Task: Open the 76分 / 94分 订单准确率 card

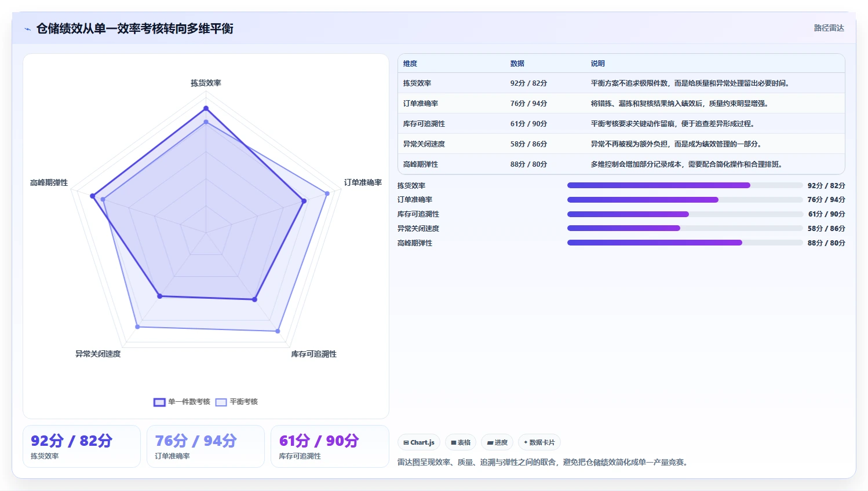Action: click(206, 446)
